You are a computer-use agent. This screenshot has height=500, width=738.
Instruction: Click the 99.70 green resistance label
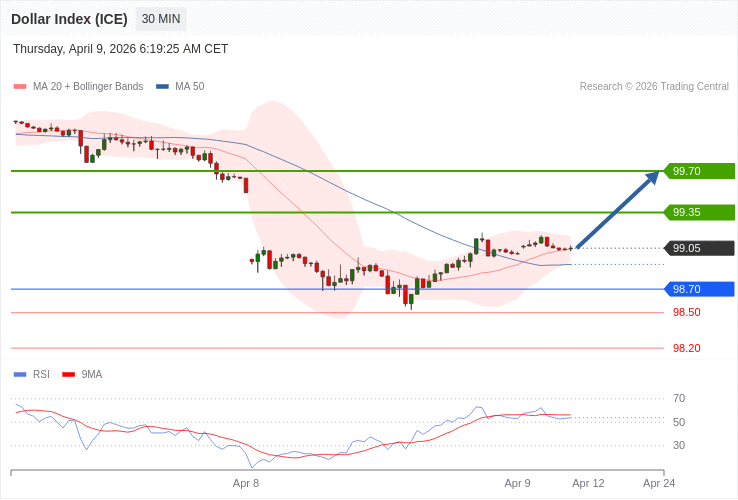click(699, 171)
